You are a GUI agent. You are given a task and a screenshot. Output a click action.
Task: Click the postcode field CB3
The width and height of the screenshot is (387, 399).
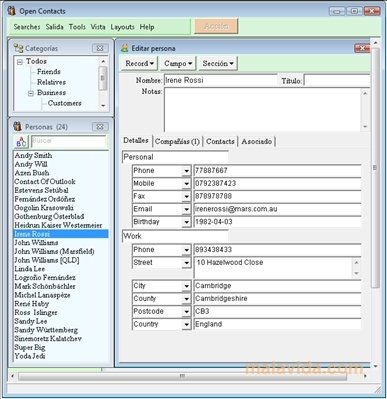pyautogui.click(x=277, y=312)
